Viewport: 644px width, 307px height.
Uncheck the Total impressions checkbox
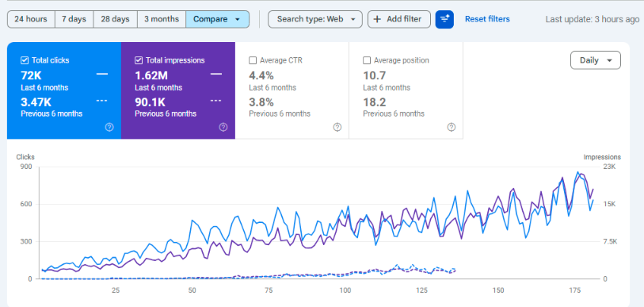click(x=139, y=60)
